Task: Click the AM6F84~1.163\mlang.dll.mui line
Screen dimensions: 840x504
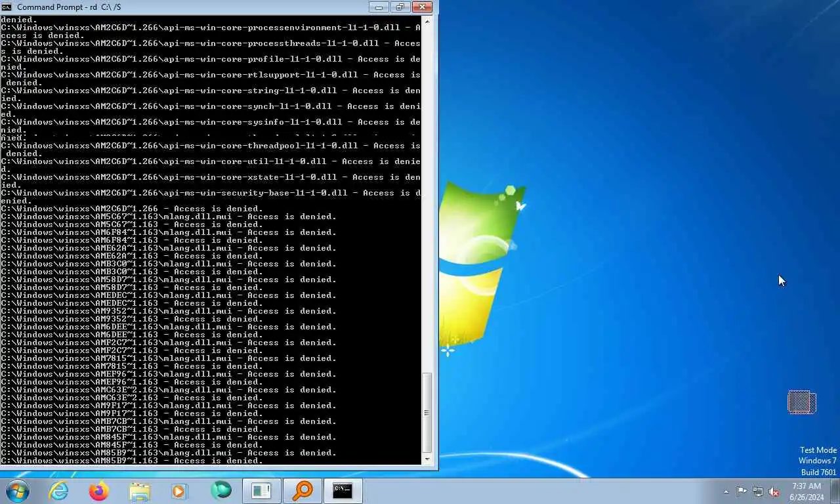Action: [x=169, y=232]
